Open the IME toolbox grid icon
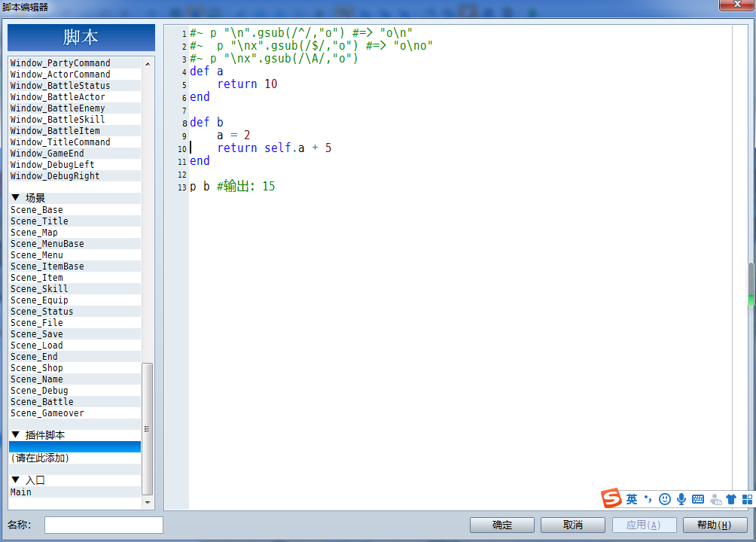Image resolution: width=756 pixels, height=542 pixels. [x=747, y=499]
